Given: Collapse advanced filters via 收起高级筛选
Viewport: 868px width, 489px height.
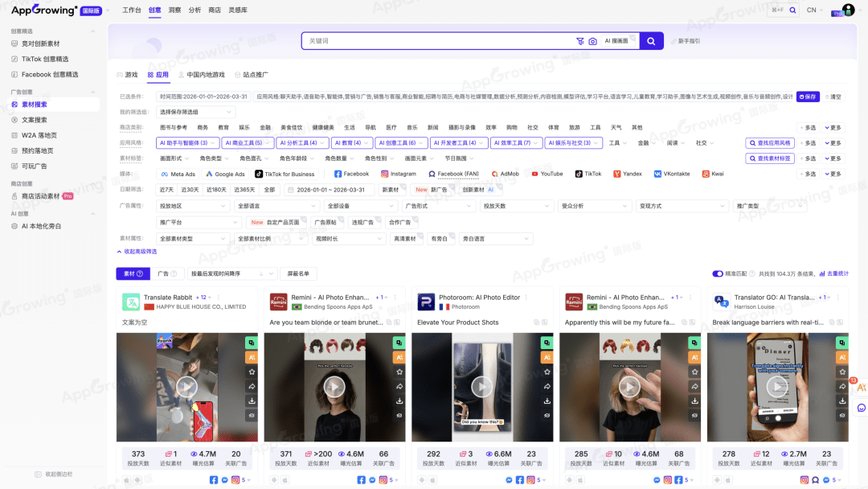Looking at the screenshot, I should (137, 252).
